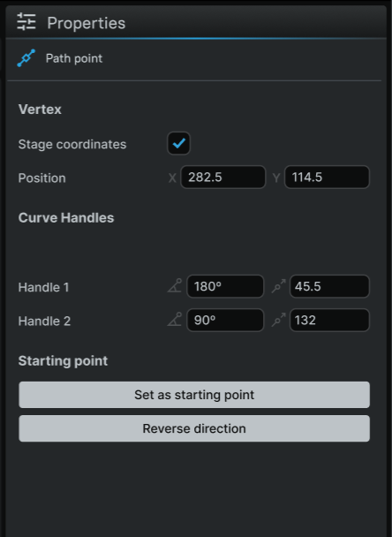Uncheck the Stage coordinates checkbox

178,143
